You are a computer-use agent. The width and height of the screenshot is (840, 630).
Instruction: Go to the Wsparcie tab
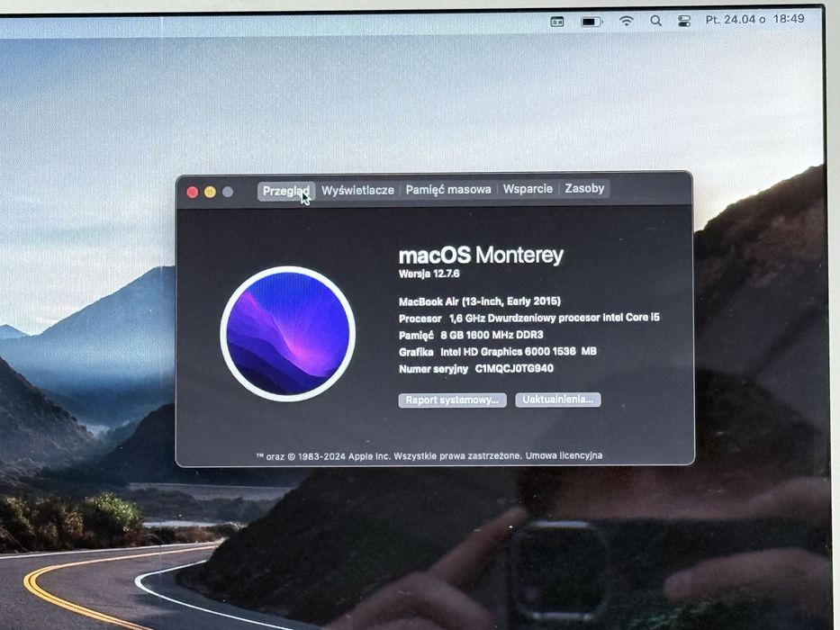pyautogui.click(x=528, y=189)
